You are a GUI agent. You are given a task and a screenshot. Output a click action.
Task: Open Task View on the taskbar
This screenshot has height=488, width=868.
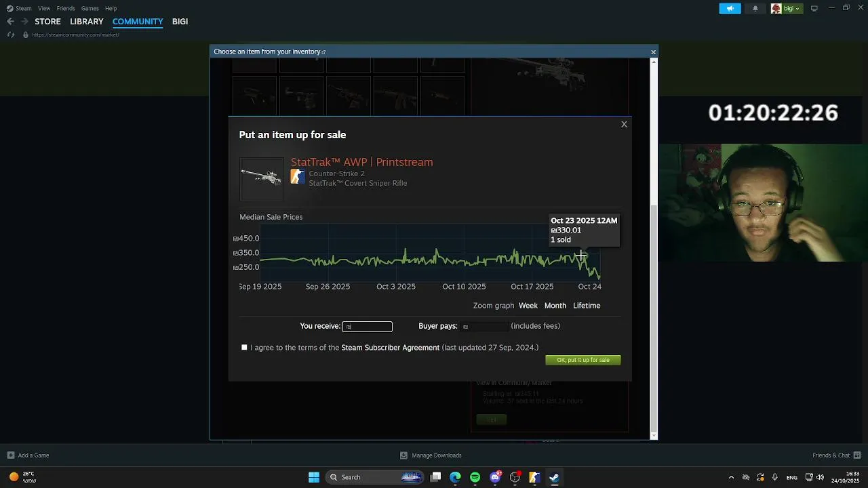(x=436, y=477)
